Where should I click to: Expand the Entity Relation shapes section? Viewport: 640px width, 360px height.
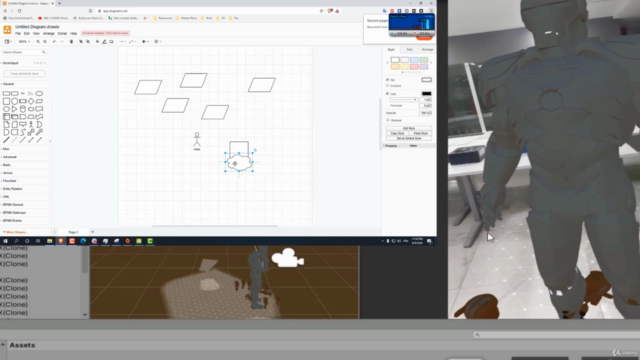click(x=12, y=189)
